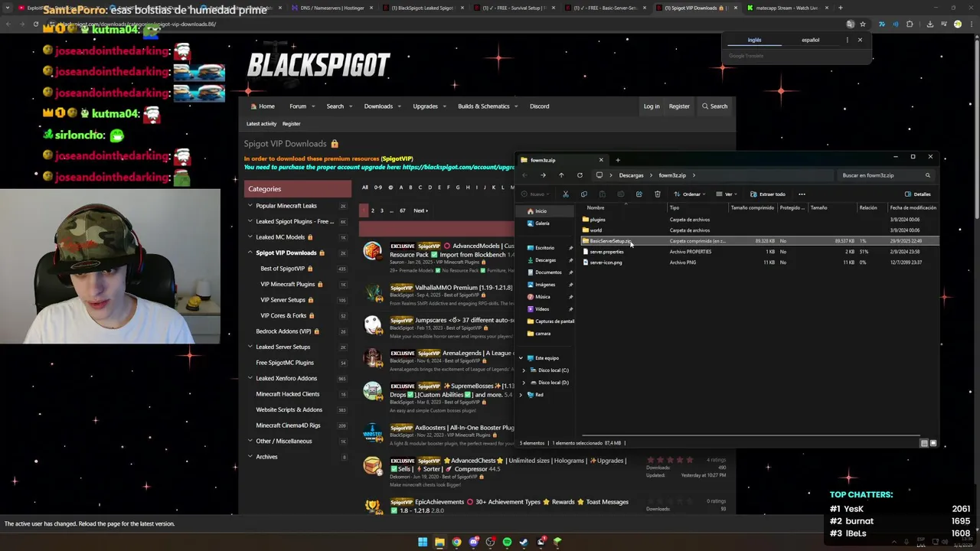Select 'español' language in translate popup
Viewport: 980px width, 551px height.
click(x=810, y=40)
